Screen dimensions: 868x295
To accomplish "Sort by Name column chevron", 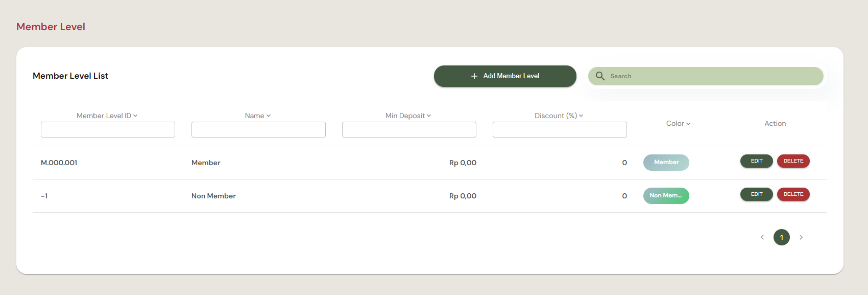I will coord(269,116).
